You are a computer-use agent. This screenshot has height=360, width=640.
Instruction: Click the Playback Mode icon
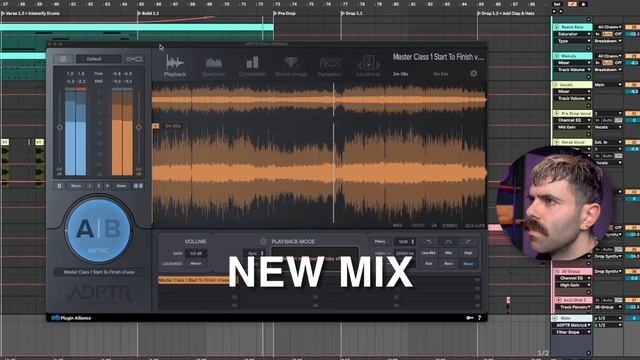click(263, 242)
